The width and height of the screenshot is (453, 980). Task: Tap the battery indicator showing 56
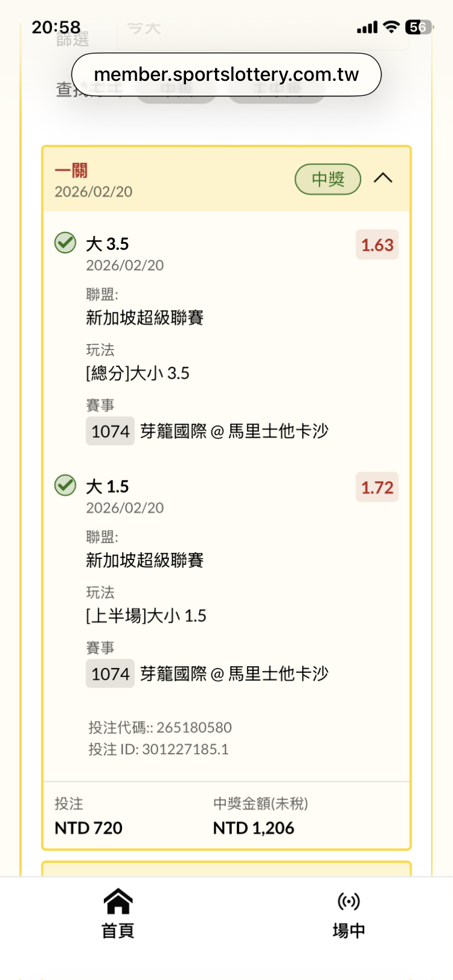[x=419, y=27]
